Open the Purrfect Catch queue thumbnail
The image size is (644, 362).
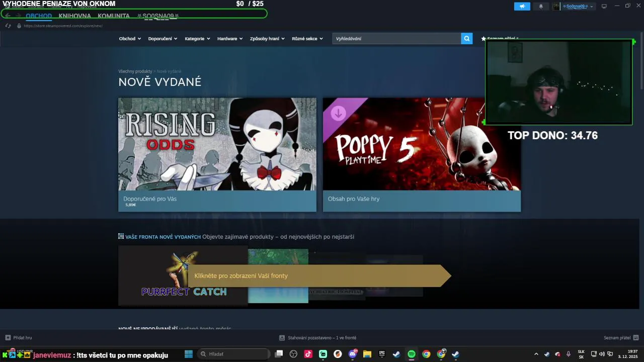(x=183, y=276)
